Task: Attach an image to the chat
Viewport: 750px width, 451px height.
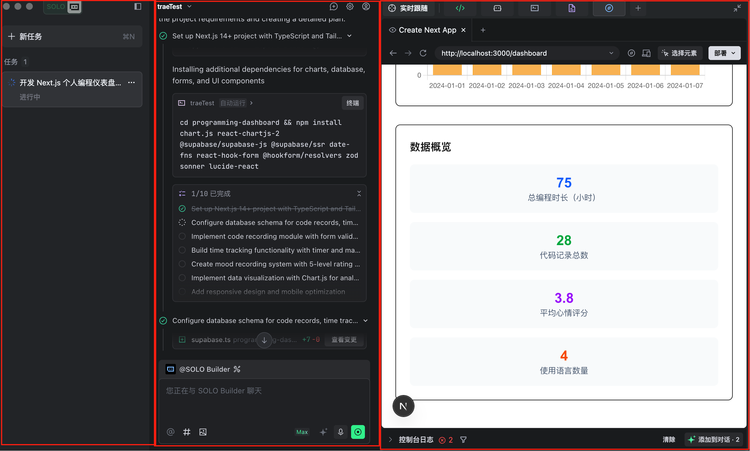Action: (x=203, y=432)
